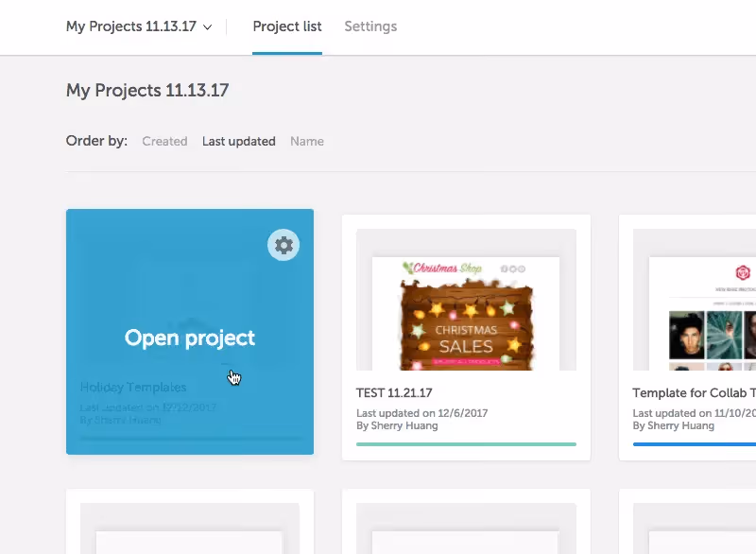Open settings gear on Holiday Templates card
Viewport: 756px width, 554px height.
click(283, 245)
